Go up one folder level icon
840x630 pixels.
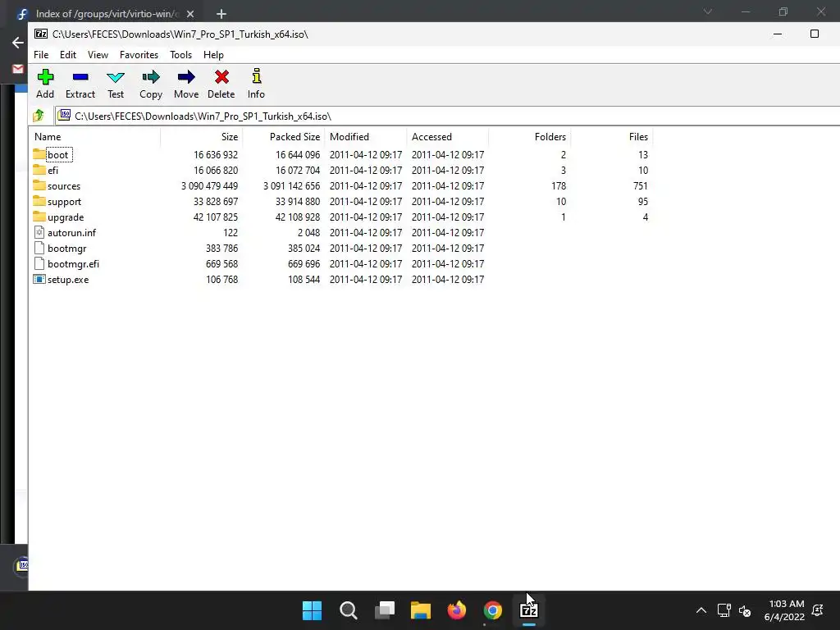click(39, 116)
